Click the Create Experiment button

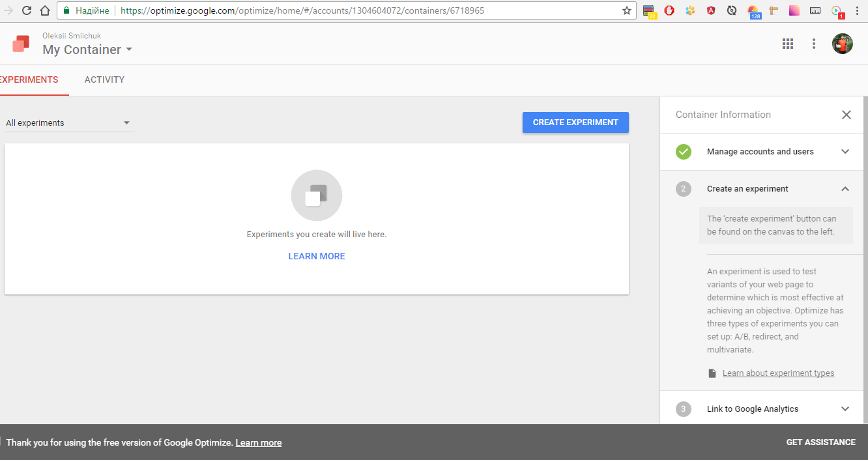click(575, 122)
